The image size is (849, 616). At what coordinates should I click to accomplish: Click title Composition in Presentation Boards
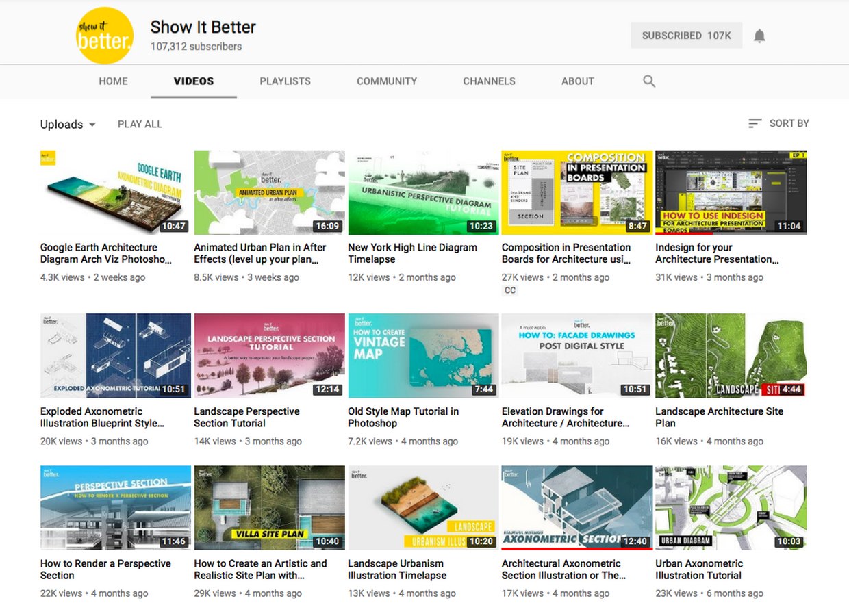pos(566,253)
